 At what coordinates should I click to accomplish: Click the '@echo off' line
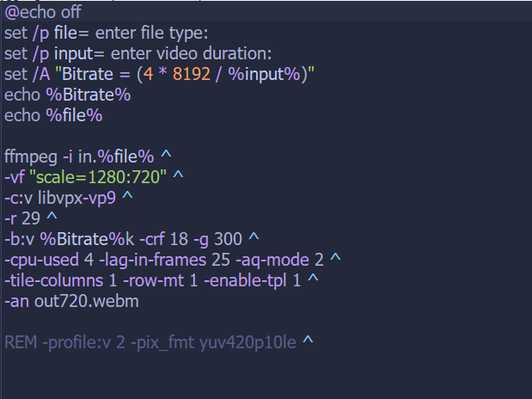[x=43, y=12]
